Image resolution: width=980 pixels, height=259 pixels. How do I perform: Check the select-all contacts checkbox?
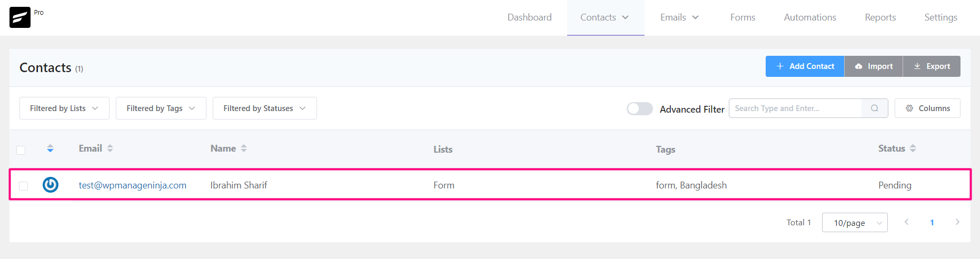tap(21, 150)
